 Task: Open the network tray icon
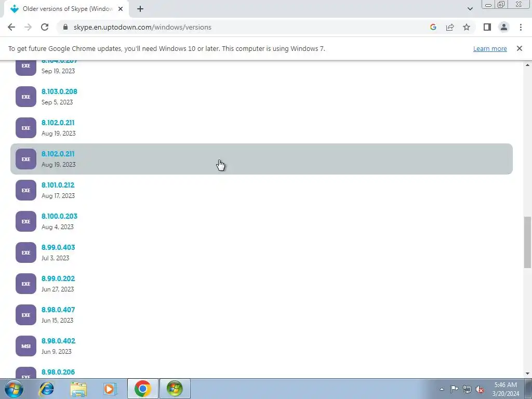coord(467,389)
